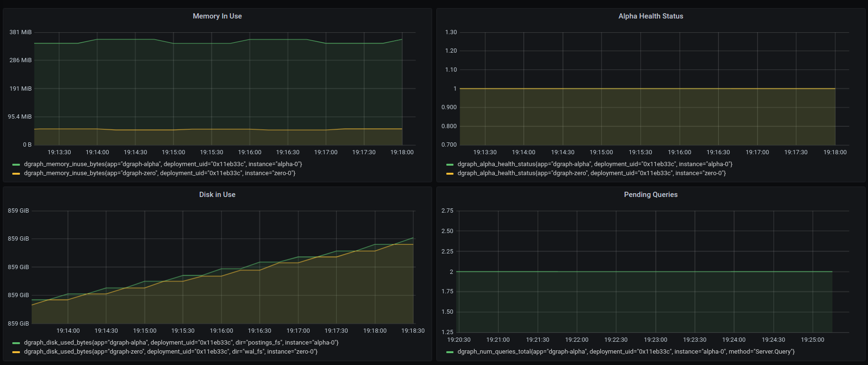868x365 pixels.
Task: Click 19:23:00 tick in Pending Queries
Action: pos(656,340)
